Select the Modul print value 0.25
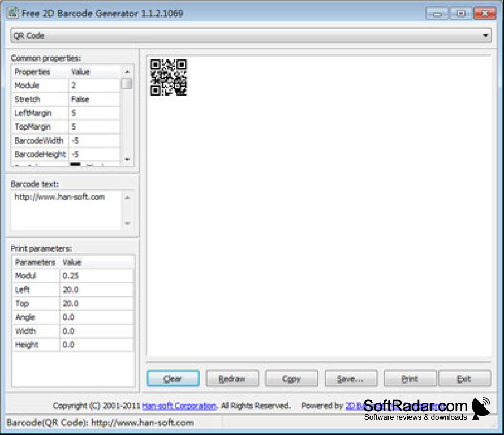Screen dimensions: 504x435 tap(96, 276)
